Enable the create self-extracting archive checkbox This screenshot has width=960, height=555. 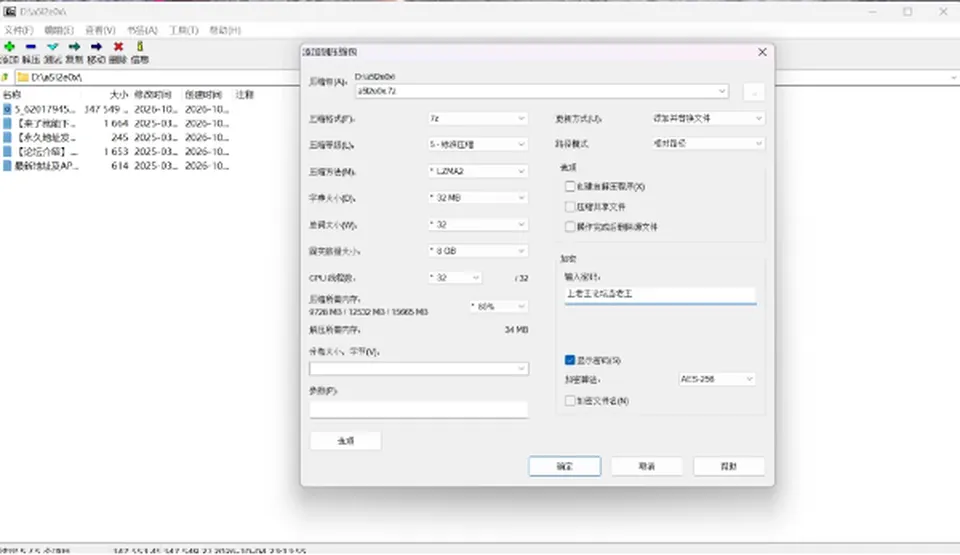570,186
